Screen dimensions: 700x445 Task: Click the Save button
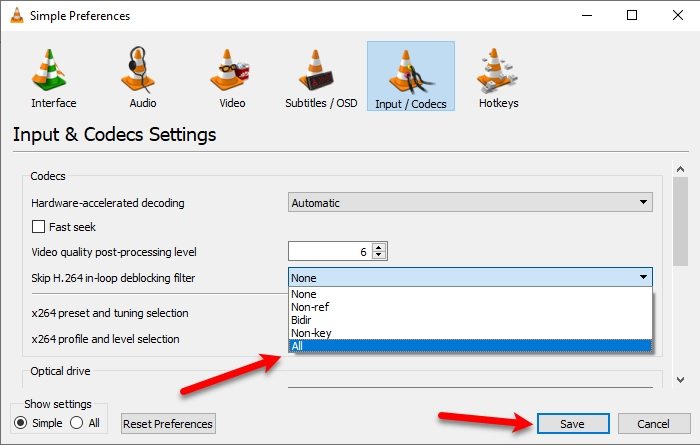[573, 424]
